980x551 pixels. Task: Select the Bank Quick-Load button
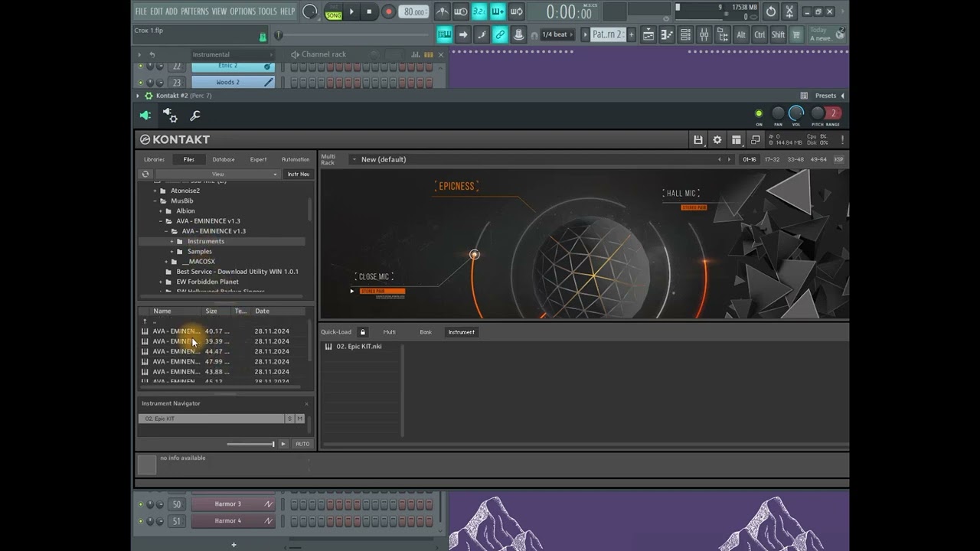pos(426,332)
